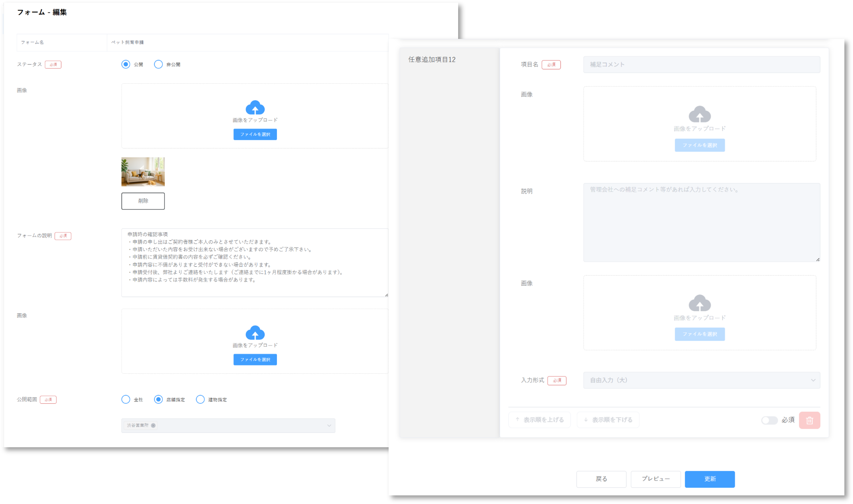Viewport: 853px width, 504px height.
Task: Select the 非公開 status radio button
Action: 158,64
